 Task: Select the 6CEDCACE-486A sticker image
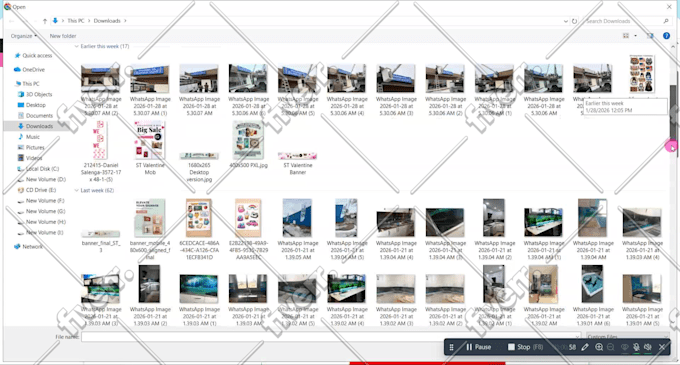199,229
